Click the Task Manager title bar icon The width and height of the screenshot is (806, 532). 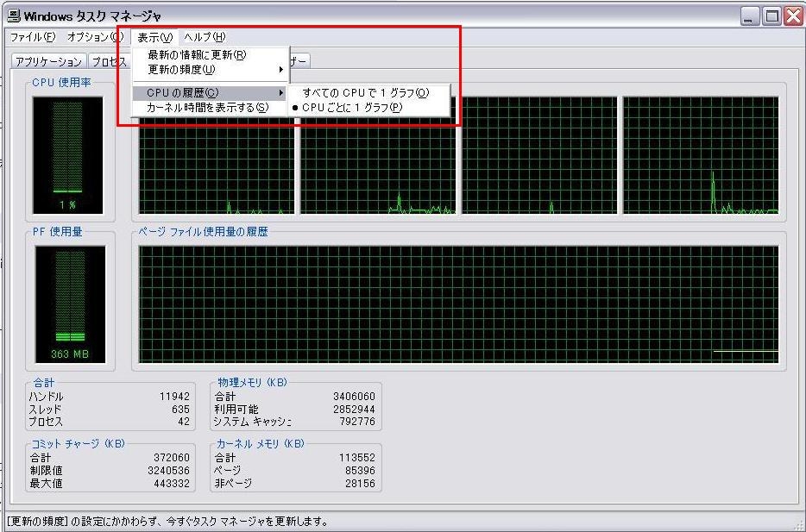pos(14,16)
